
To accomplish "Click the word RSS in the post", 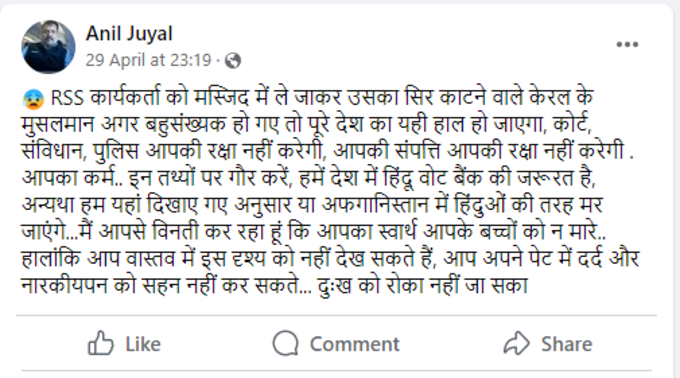I will (67, 98).
